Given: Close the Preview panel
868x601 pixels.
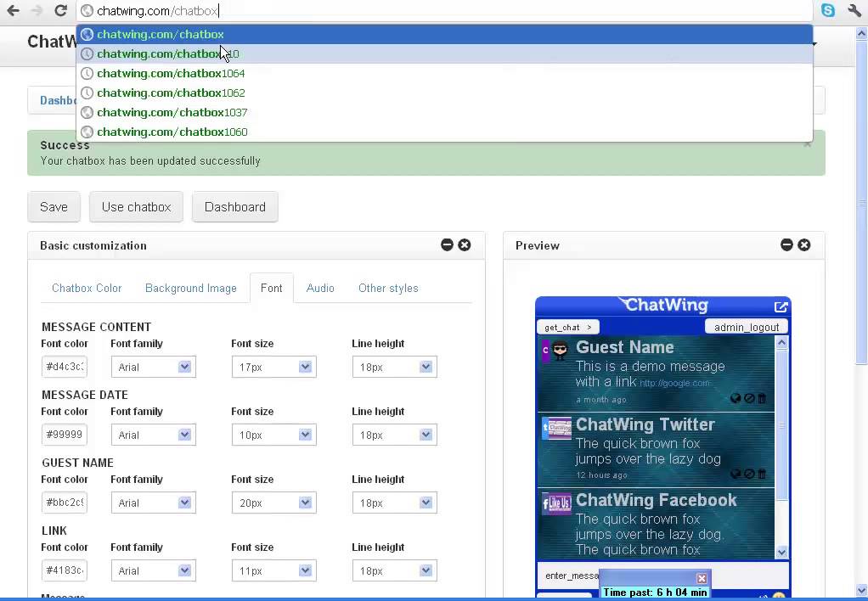Looking at the screenshot, I should click(x=804, y=244).
